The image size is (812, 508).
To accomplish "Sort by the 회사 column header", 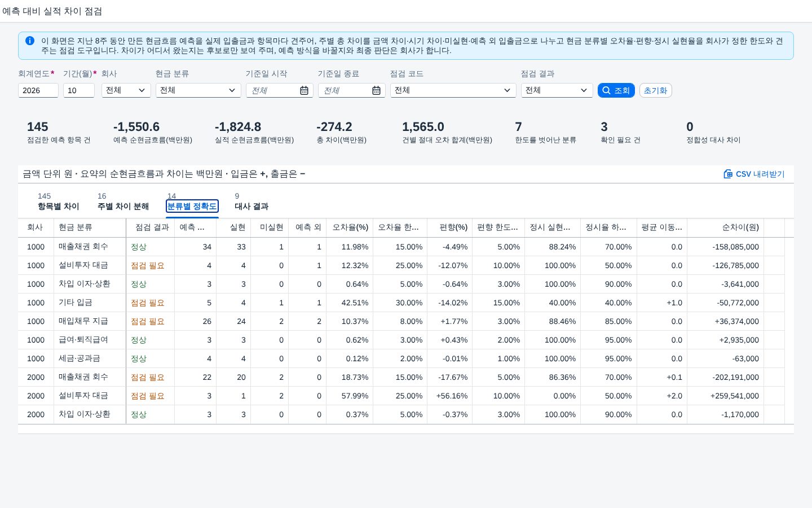I will click(36, 227).
